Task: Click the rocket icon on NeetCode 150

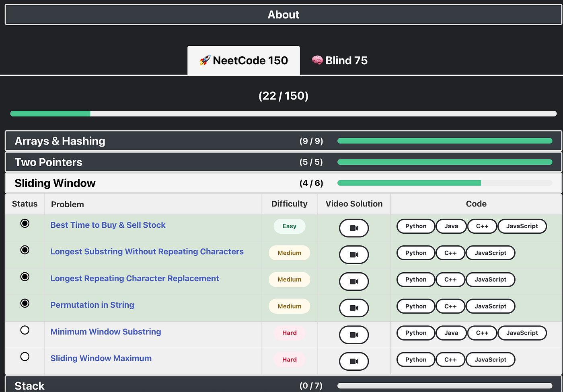Action: pos(205,60)
